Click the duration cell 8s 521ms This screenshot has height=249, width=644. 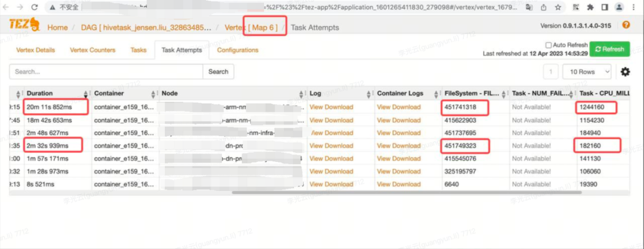41,184
